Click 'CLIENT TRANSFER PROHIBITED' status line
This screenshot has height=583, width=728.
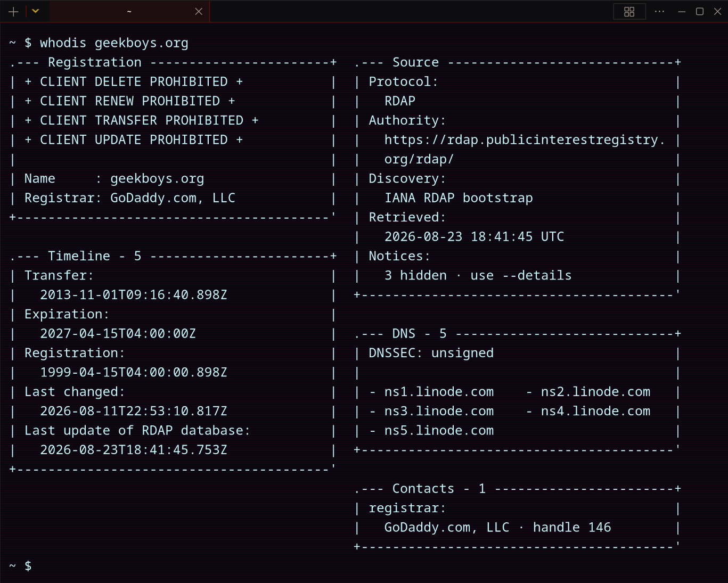coord(142,120)
